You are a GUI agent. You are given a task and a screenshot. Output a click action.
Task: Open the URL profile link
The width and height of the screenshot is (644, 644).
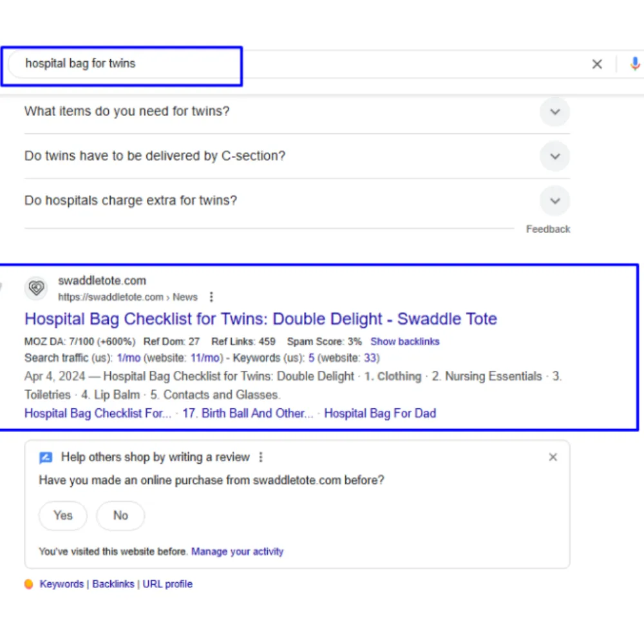[167, 584]
